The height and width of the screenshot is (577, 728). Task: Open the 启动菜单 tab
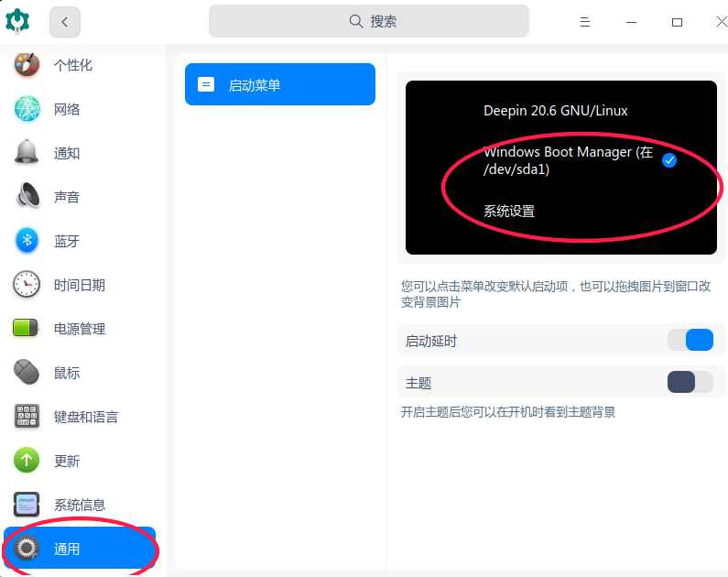(x=280, y=84)
